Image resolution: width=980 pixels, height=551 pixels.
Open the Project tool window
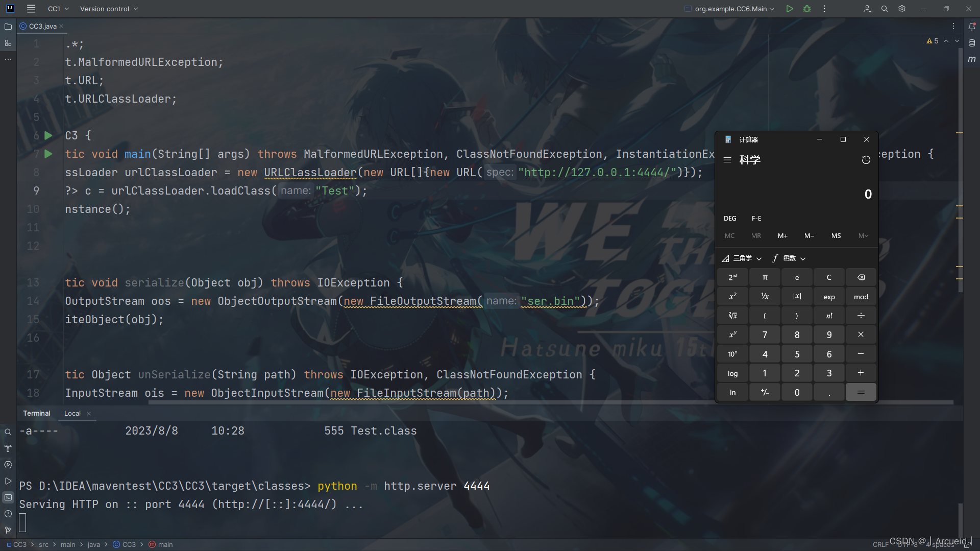coord(8,27)
